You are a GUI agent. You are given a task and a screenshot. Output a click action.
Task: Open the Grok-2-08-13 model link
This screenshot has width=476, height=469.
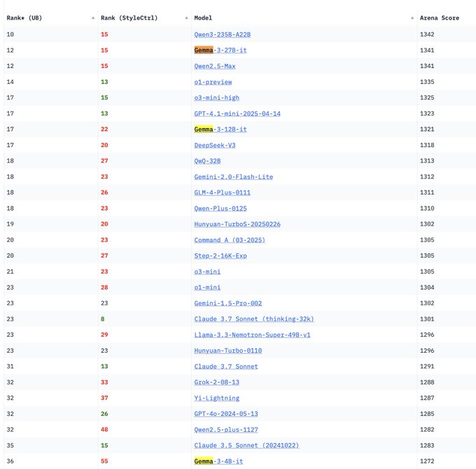click(218, 382)
